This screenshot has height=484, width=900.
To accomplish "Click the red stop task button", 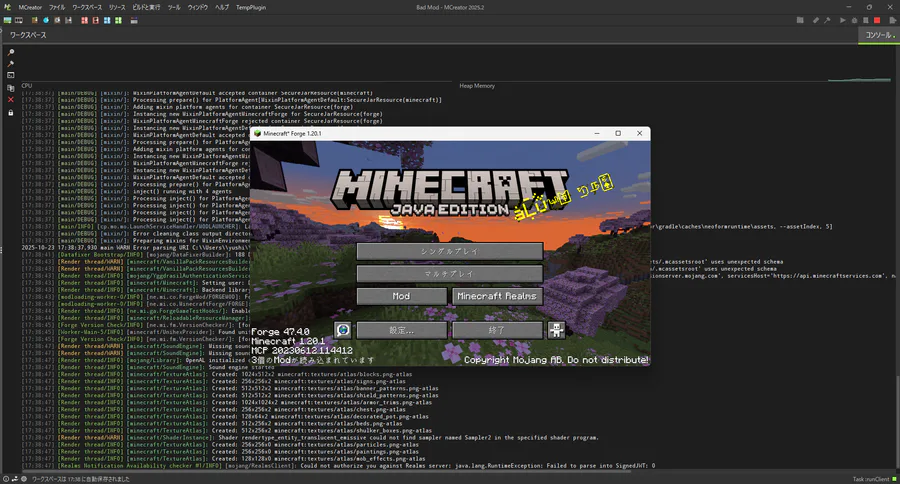I will [877, 20].
